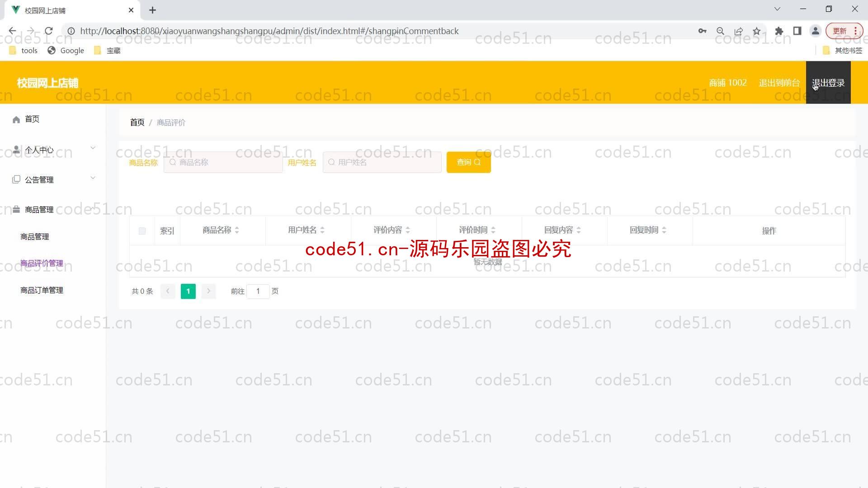The width and height of the screenshot is (868, 488).
Task: Click the browser address bar URL
Action: [x=269, y=31]
